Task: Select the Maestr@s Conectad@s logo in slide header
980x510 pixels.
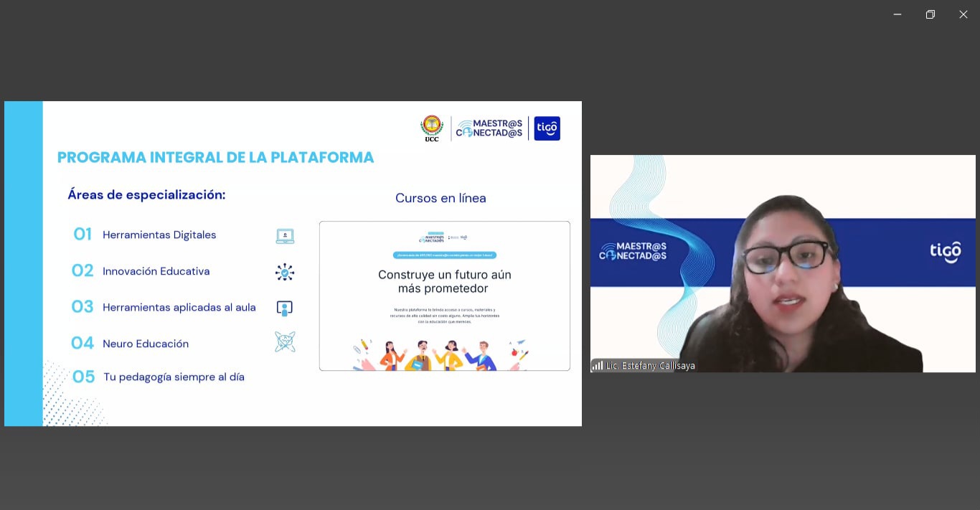Action: click(489, 128)
